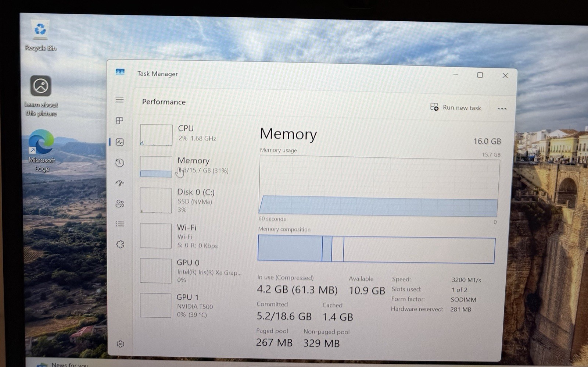Click the Wi-Fi mini graph thumbnail
This screenshot has width=588, height=367.
click(156, 236)
